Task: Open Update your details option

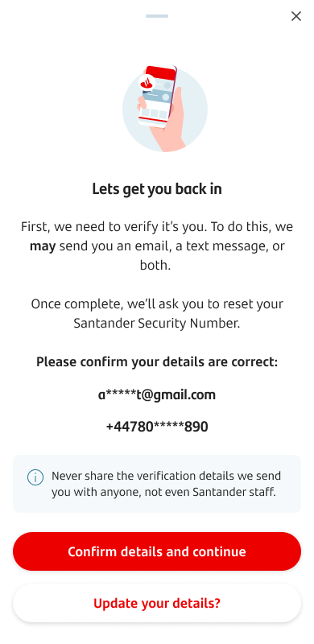Action: pos(157,603)
